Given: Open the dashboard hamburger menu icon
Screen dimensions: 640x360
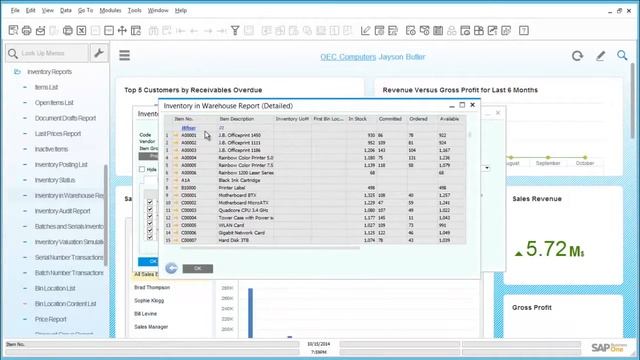Looking at the screenshot, I should (x=124, y=55).
